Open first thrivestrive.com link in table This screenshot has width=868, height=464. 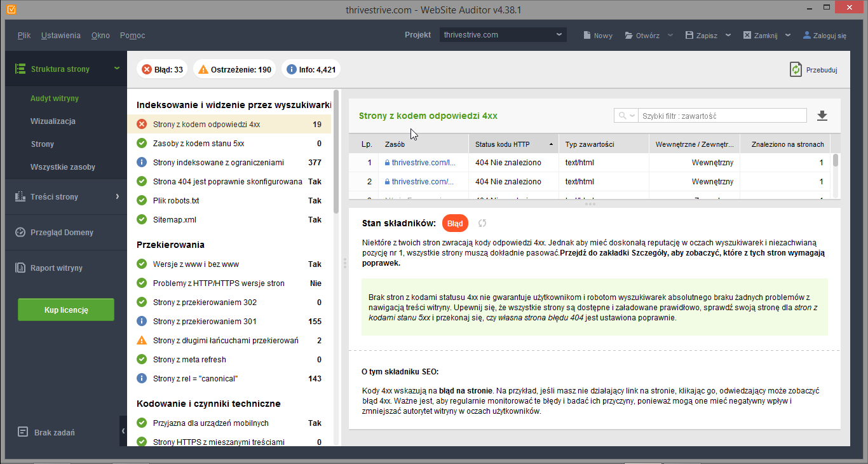pos(423,163)
